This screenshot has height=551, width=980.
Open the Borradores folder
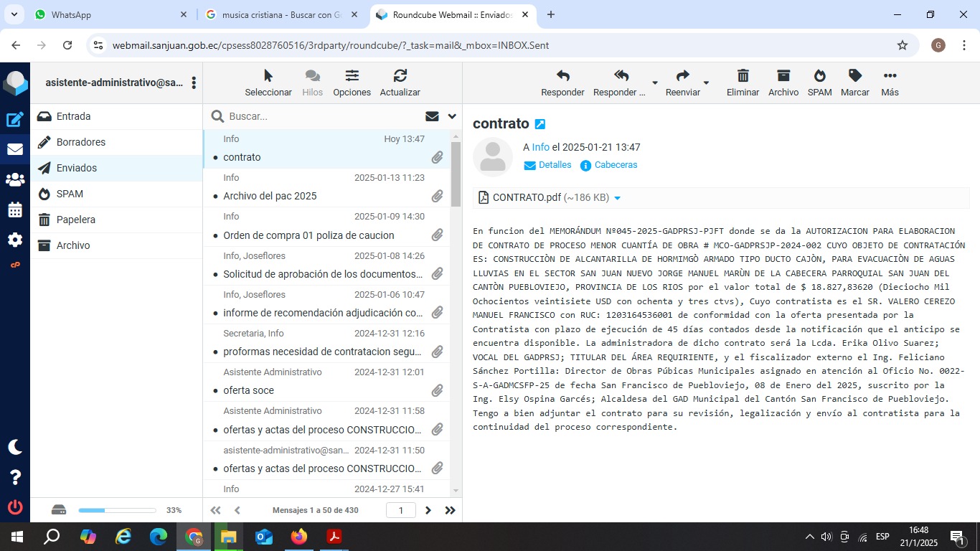(x=81, y=142)
